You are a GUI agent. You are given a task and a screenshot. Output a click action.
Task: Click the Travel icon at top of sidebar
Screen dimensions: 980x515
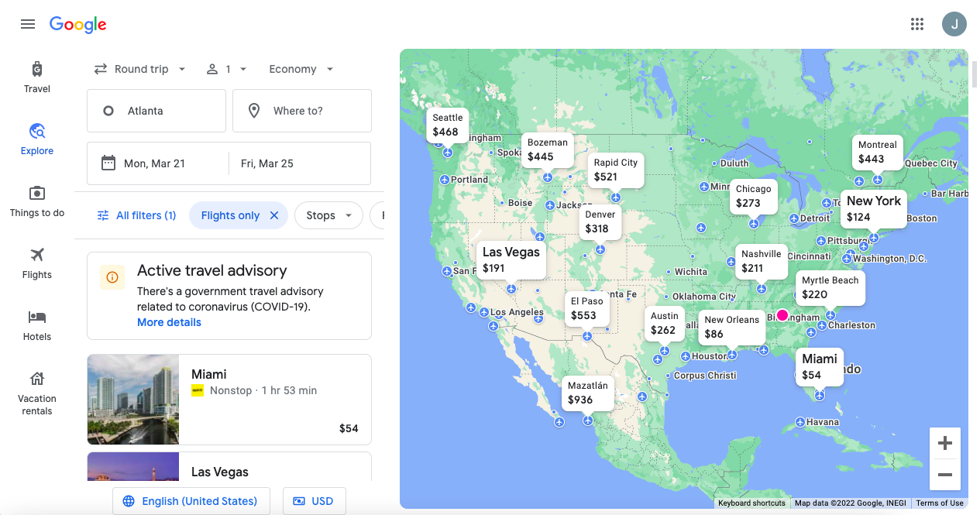click(x=36, y=77)
